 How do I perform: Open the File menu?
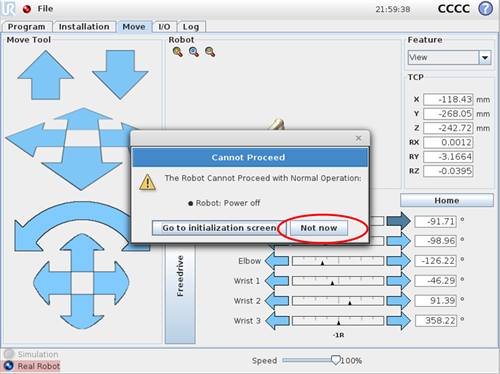coord(45,9)
